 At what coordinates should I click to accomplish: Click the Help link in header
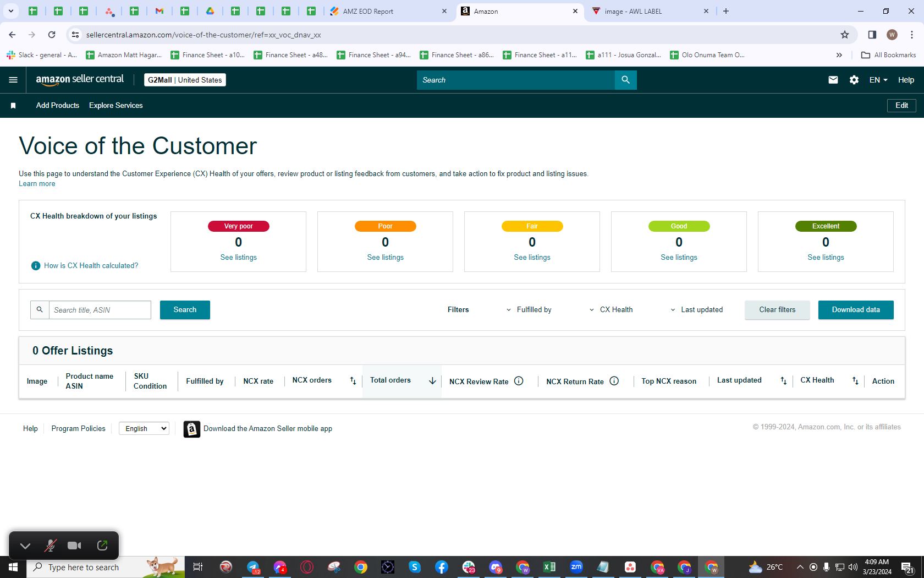[906, 80]
